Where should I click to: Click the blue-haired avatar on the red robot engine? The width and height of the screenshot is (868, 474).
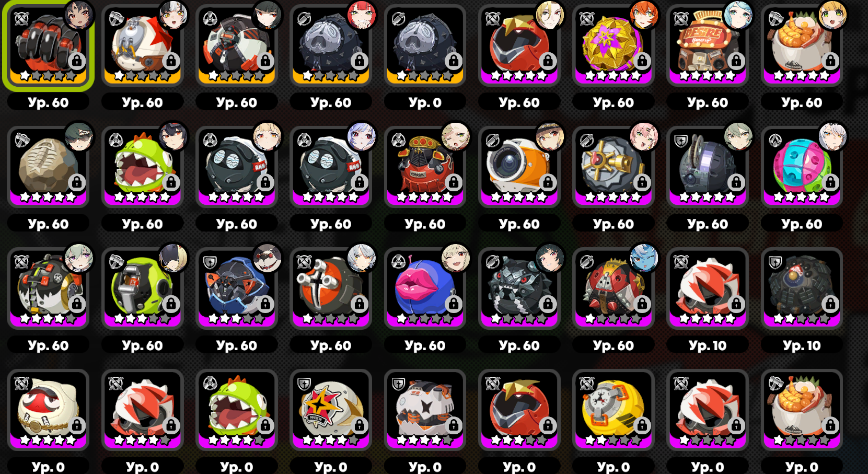[643, 258]
